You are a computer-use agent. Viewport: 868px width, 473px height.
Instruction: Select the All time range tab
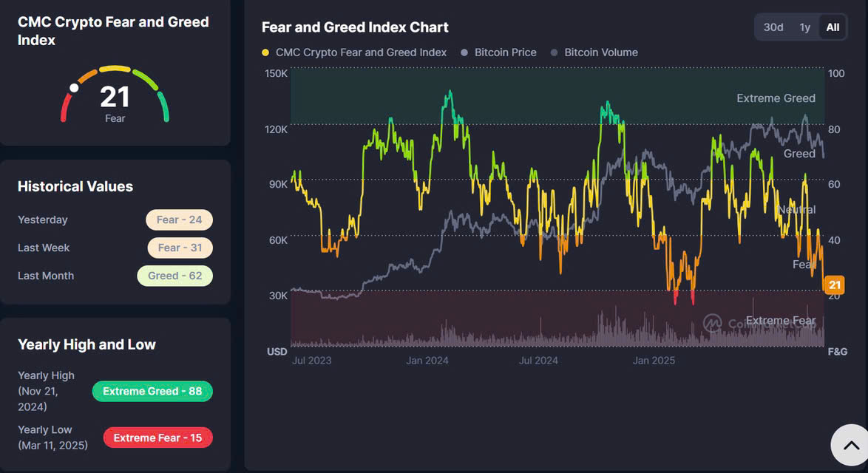833,27
